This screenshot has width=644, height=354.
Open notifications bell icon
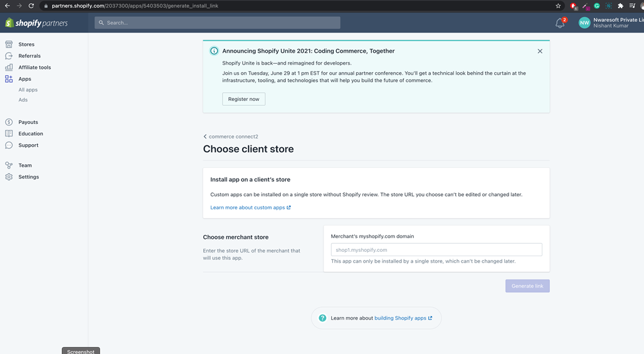(x=560, y=23)
